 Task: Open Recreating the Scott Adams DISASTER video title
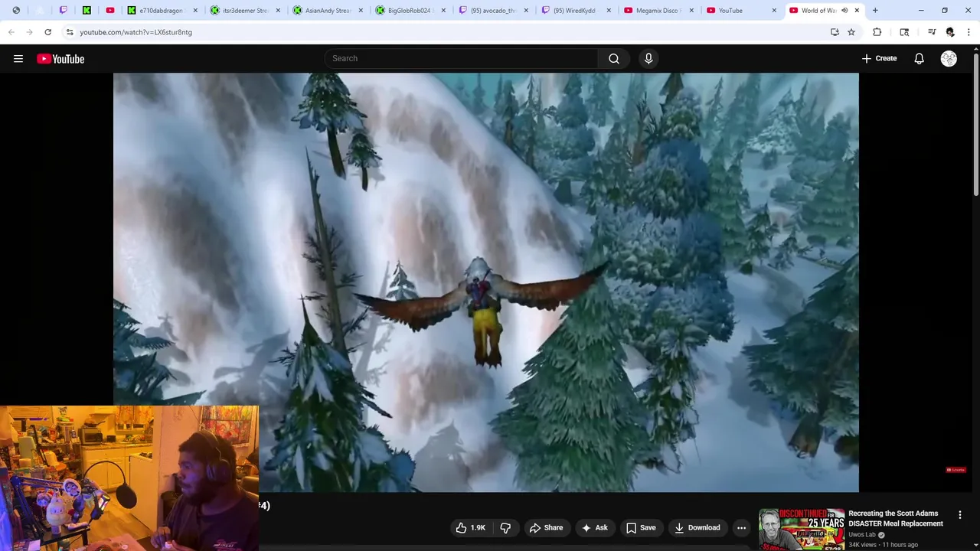pyautogui.click(x=896, y=519)
